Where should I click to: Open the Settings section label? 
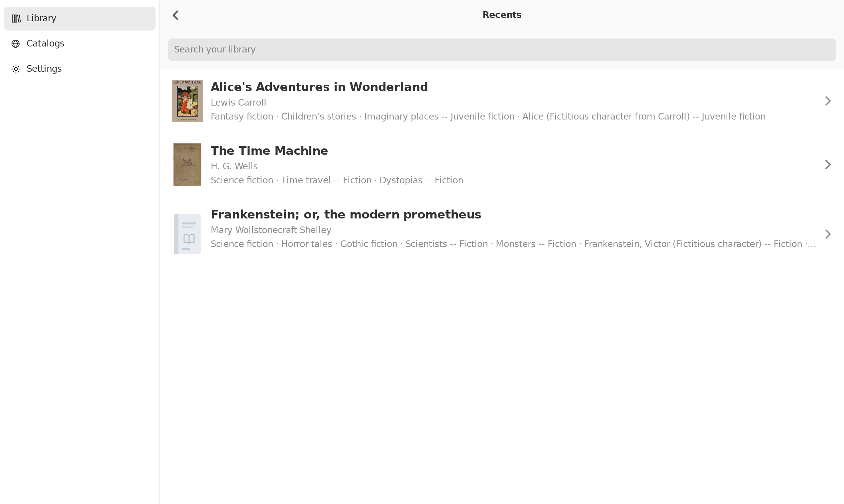44,69
